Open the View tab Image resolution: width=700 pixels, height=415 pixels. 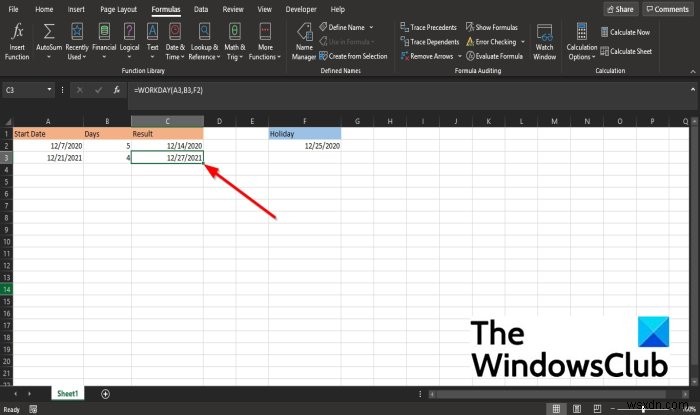click(x=264, y=9)
